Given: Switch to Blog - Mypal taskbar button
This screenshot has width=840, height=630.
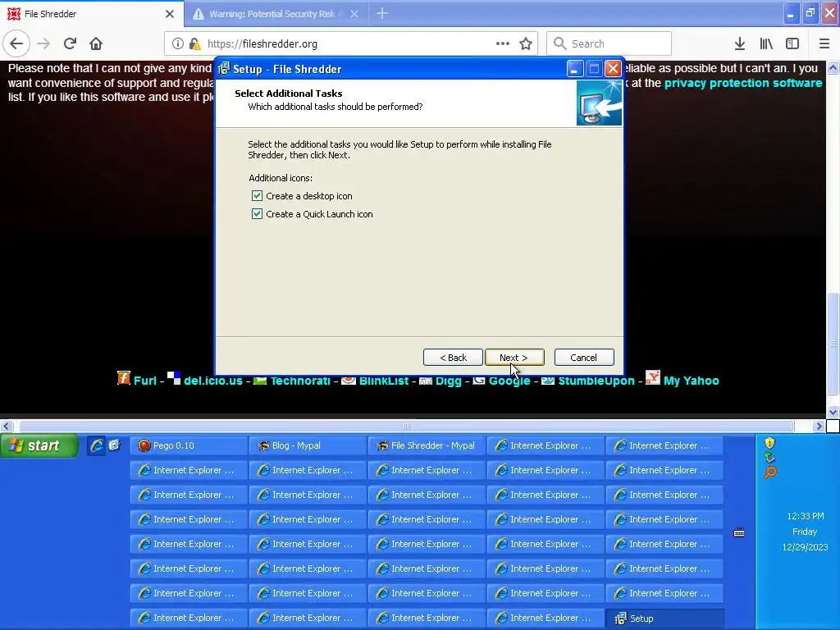Looking at the screenshot, I should tap(308, 445).
